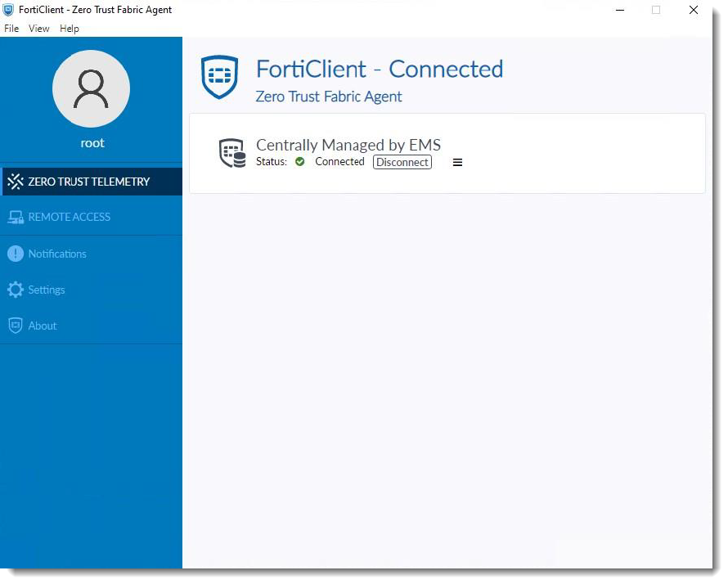Click the green connected status icon
The height and width of the screenshot is (584, 728).
(x=299, y=162)
